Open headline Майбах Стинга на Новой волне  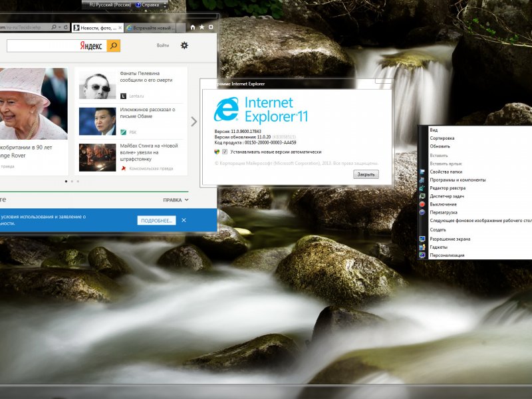(x=149, y=152)
